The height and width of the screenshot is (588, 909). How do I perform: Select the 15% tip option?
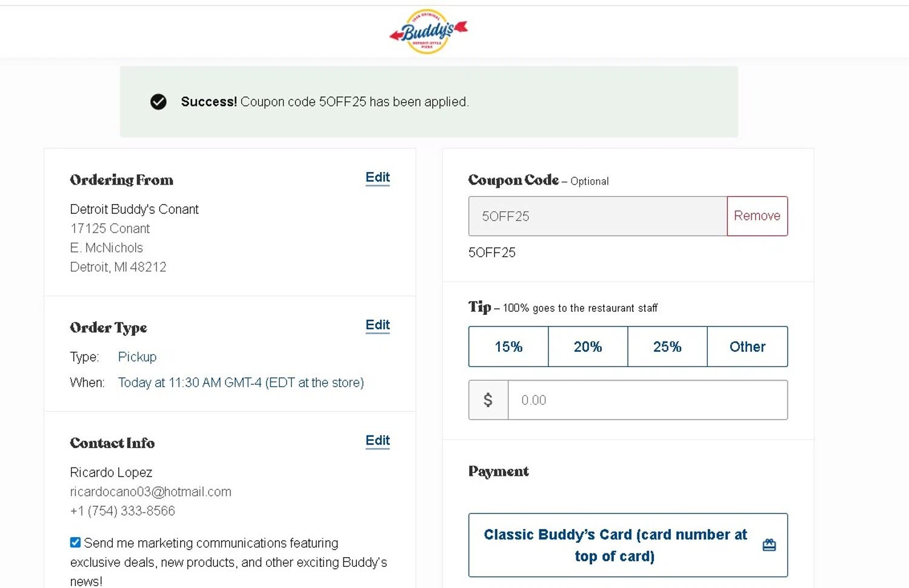pyautogui.click(x=508, y=347)
